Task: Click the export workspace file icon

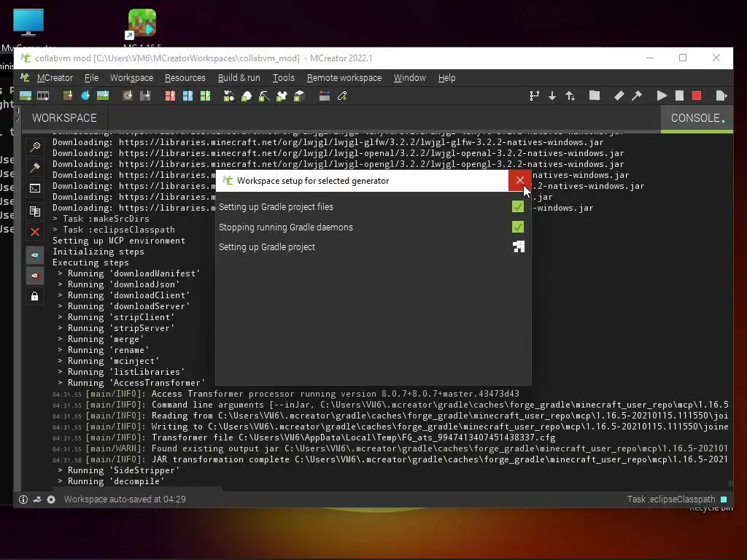Action: click(721, 96)
